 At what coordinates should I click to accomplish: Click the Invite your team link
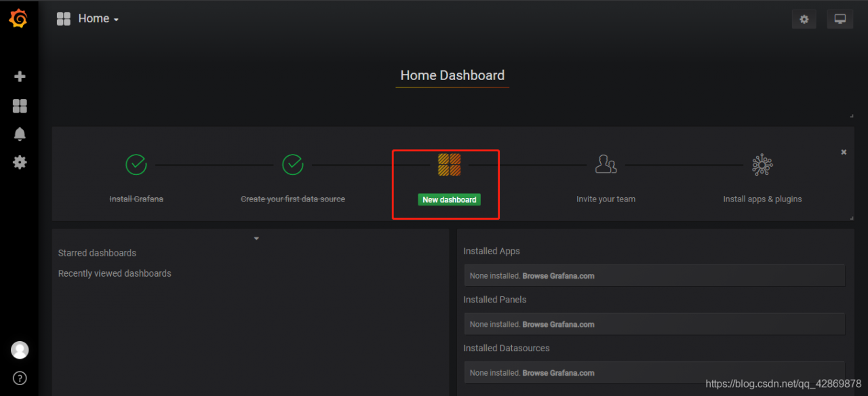point(606,199)
